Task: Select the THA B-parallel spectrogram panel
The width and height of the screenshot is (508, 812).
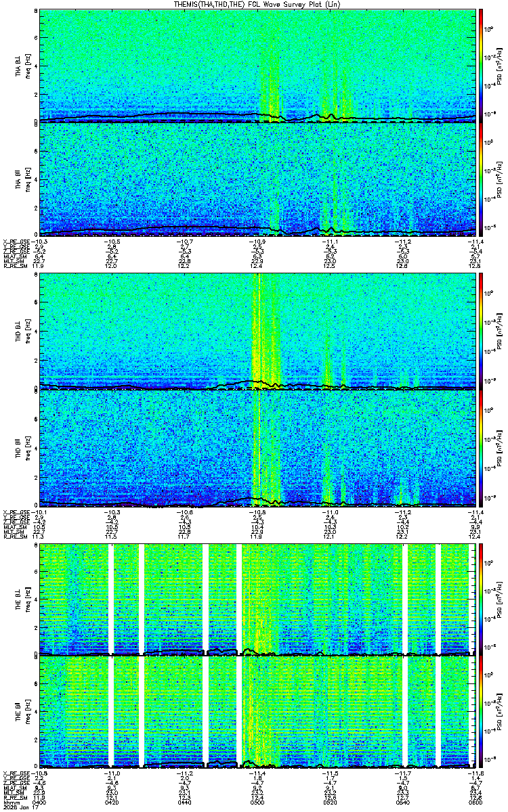Action: pyautogui.click(x=257, y=179)
